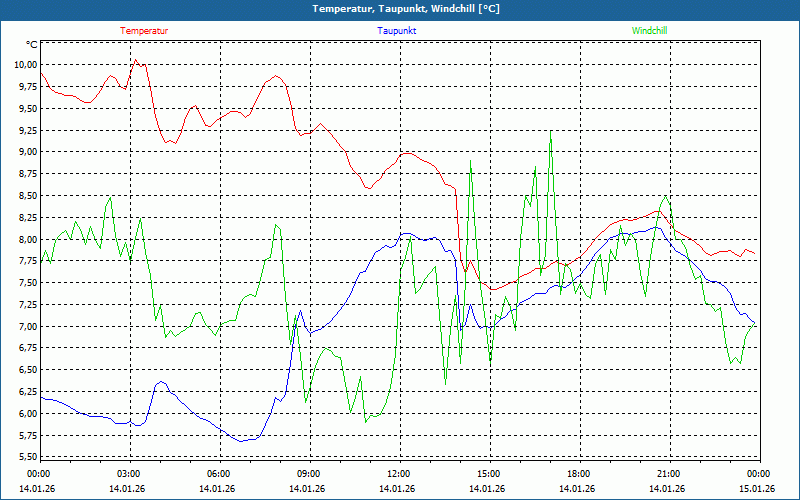The height and width of the screenshot is (500, 800).
Task: Select the 03:00 time axis label
Action: 129,474
